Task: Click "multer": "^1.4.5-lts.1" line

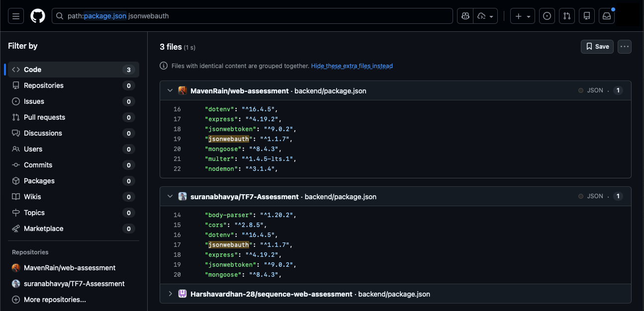Action: (x=250, y=159)
